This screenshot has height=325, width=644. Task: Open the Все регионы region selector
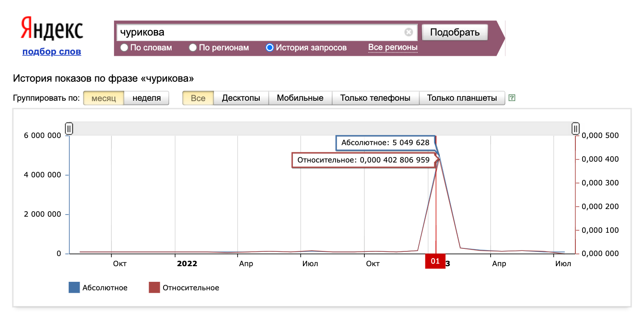tap(393, 47)
